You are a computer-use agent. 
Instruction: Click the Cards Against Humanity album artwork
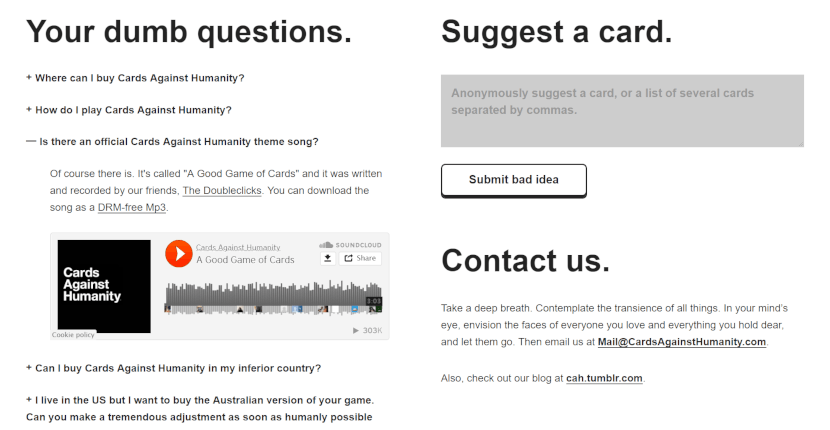click(104, 286)
